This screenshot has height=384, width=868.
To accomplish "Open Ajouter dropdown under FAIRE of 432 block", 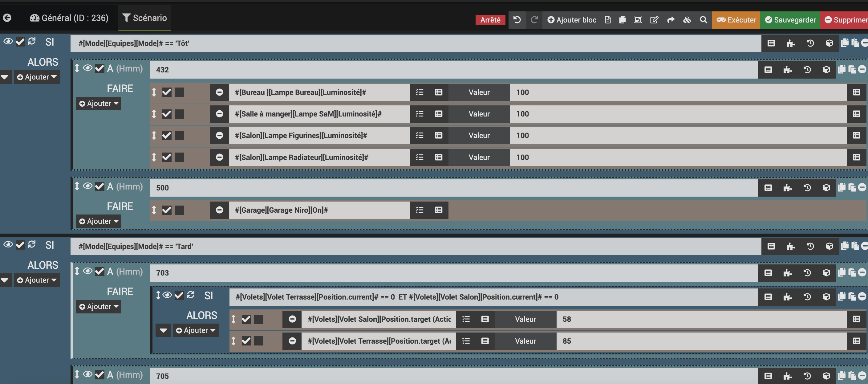I will 98,104.
